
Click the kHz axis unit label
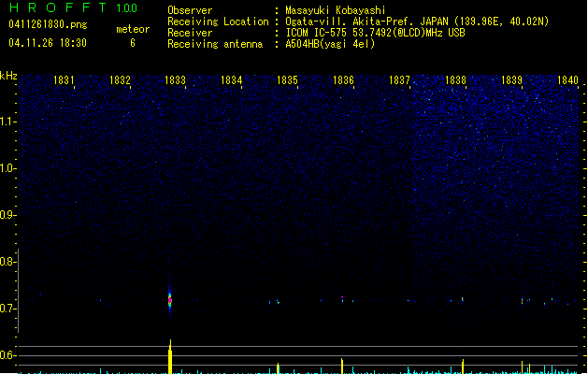pos(8,76)
